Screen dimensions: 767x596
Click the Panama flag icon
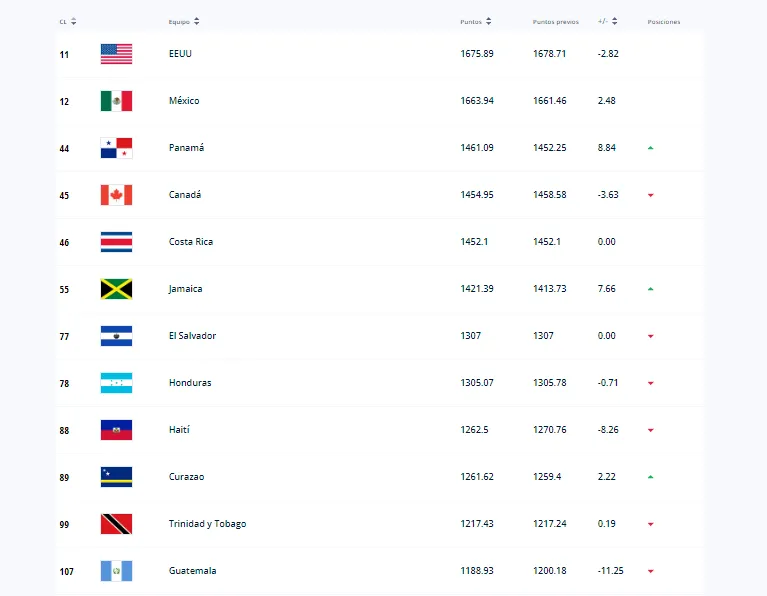[x=116, y=148]
